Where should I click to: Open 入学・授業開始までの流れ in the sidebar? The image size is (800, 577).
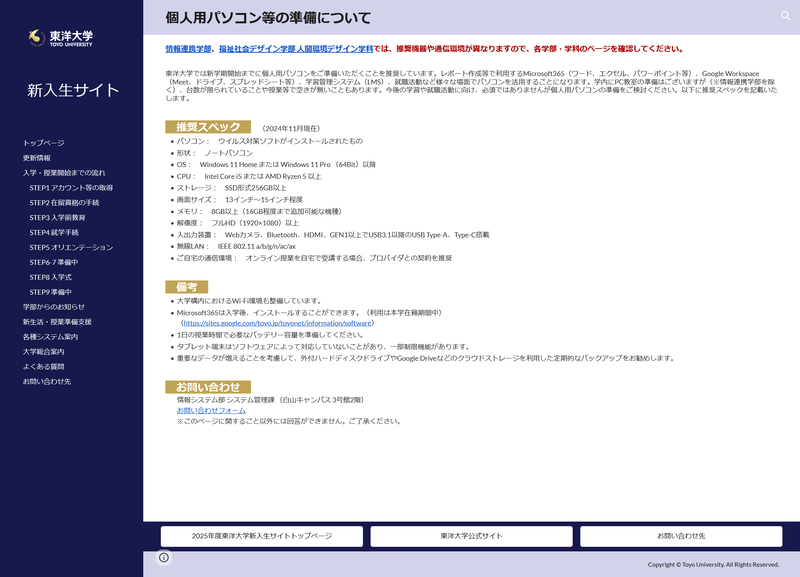63,170
